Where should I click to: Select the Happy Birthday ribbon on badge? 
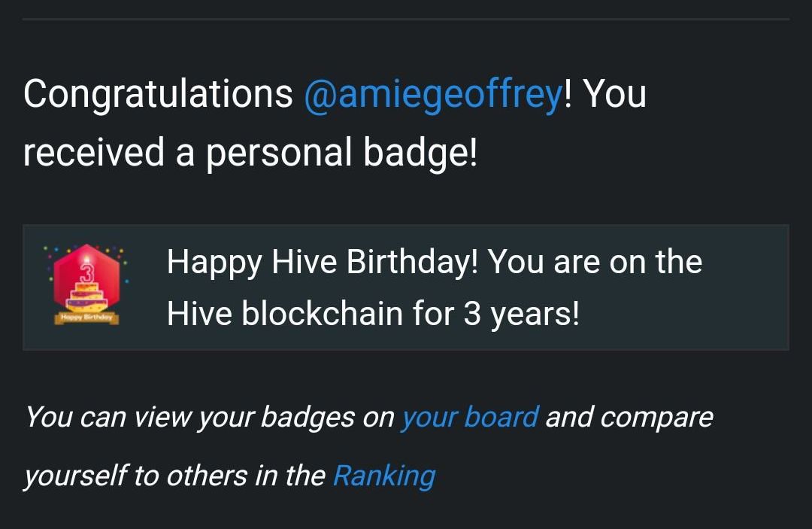86,317
